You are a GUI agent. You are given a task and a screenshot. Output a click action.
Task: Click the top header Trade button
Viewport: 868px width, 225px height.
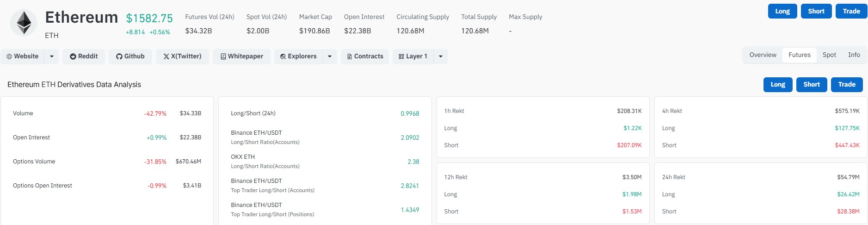(851, 11)
